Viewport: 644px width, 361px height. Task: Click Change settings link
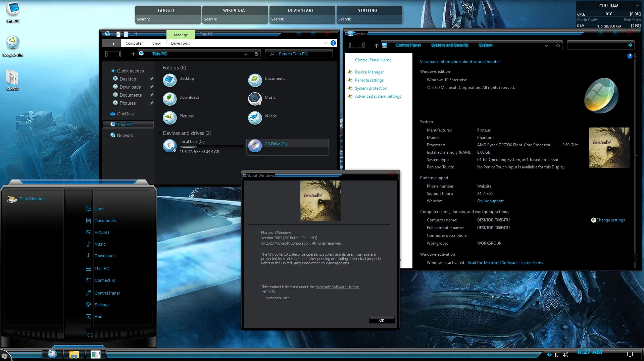point(610,220)
